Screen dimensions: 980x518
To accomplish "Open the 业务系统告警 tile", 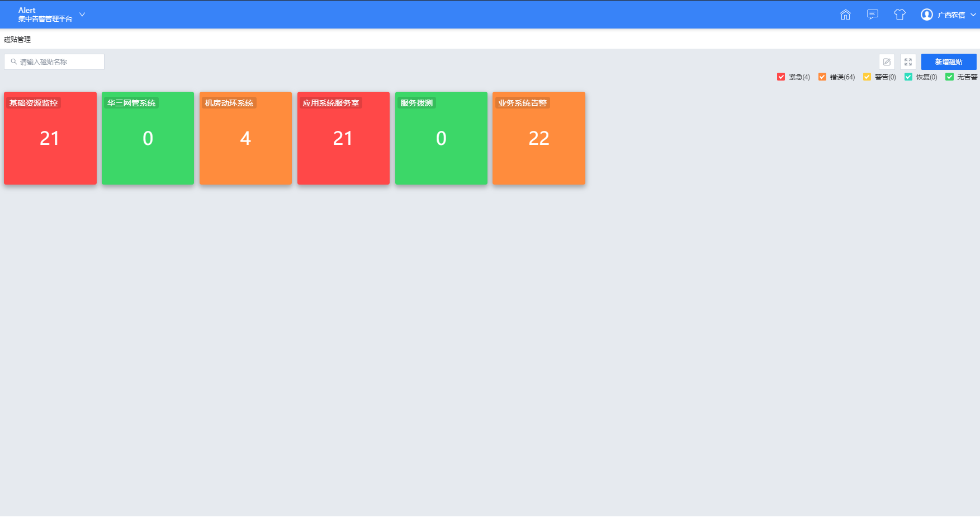I will point(539,138).
